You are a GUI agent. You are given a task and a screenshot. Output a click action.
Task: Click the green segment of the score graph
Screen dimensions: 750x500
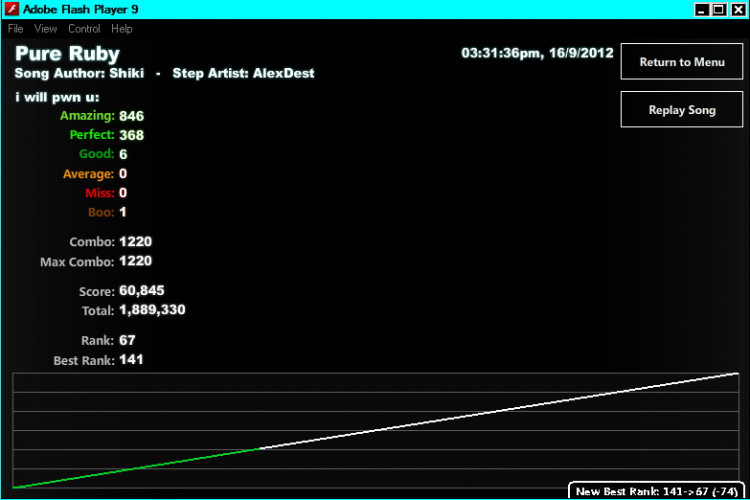(136, 468)
